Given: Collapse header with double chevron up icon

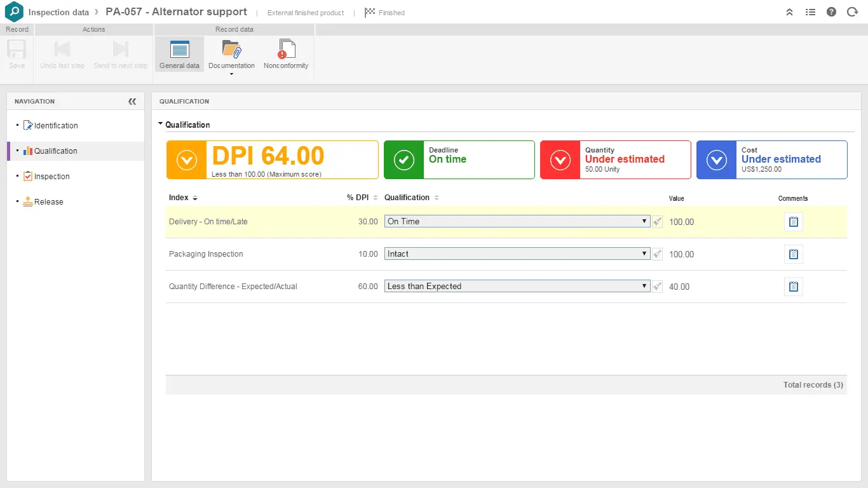Looking at the screenshot, I should [x=789, y=12].
